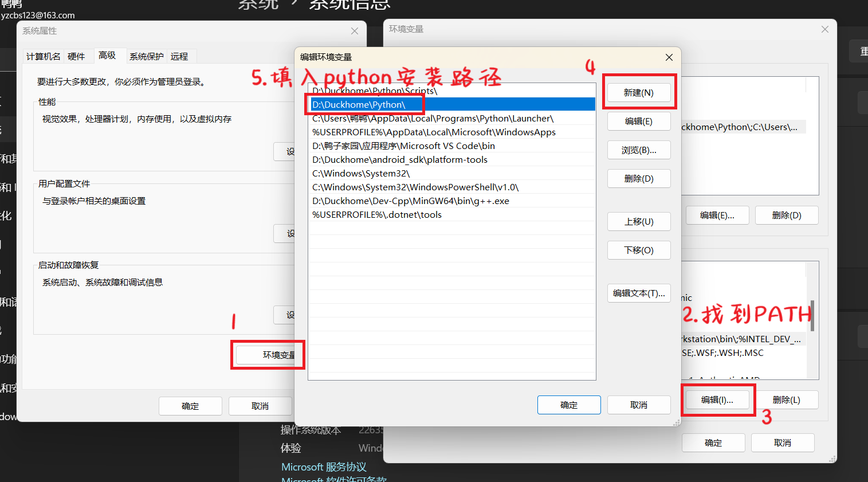Screen dimensions: 868x482
Task: Click 编辑(E) in the edit variable dialog
Action: pyautogui.click(x=639, y=122)
